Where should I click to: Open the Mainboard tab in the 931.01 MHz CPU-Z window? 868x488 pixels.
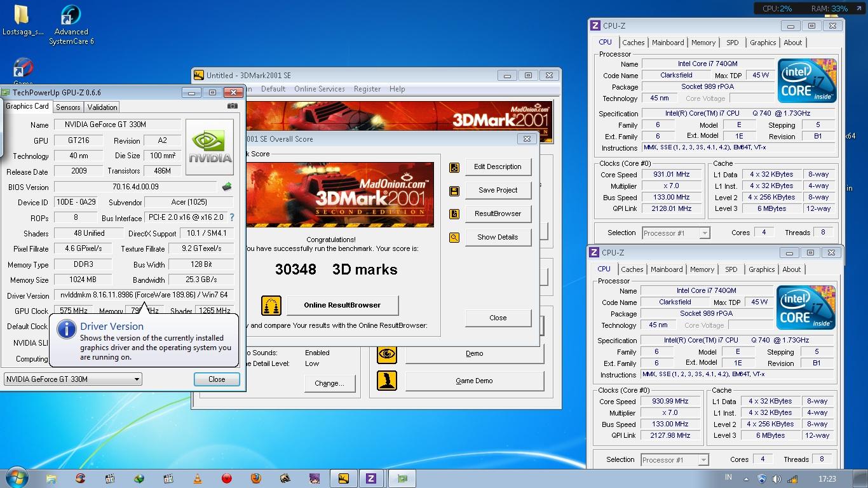coord(668,43)
